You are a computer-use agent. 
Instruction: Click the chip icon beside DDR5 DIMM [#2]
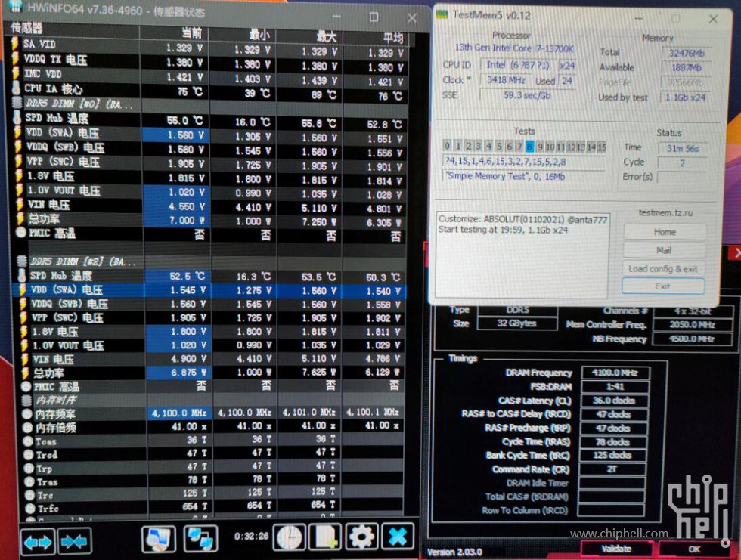(22, 261)
